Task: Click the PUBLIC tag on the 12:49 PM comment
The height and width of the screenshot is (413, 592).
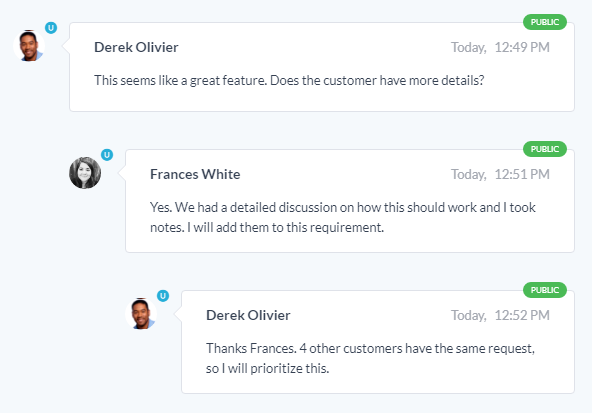Action: (x=545, y=22)
